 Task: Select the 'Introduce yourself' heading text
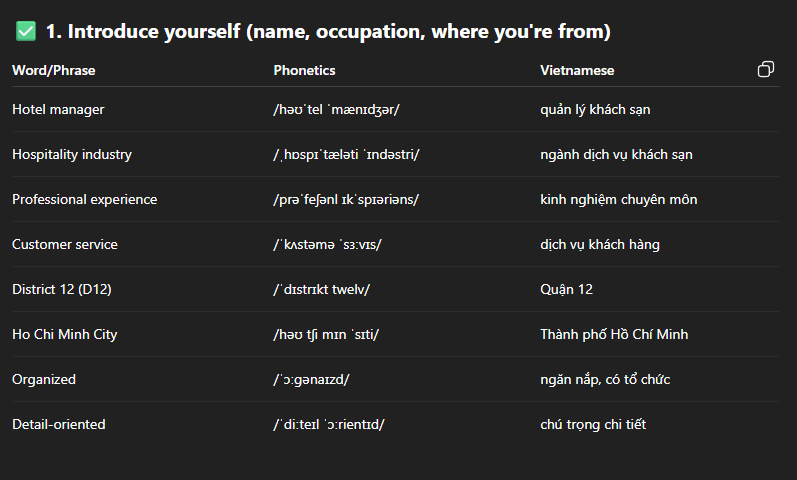point(328,32)
